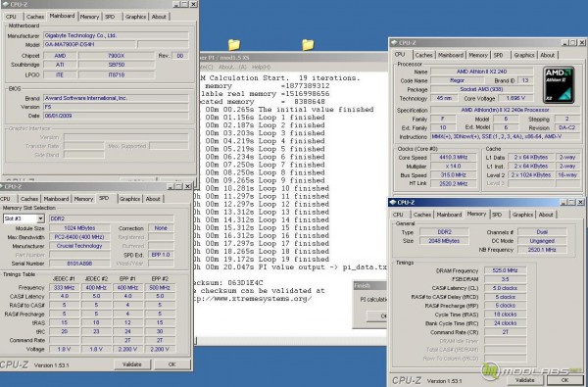Click the CPU-Z title icon in Memory window
The width and height of the screenshot is (588, 387).
point(393,202)
